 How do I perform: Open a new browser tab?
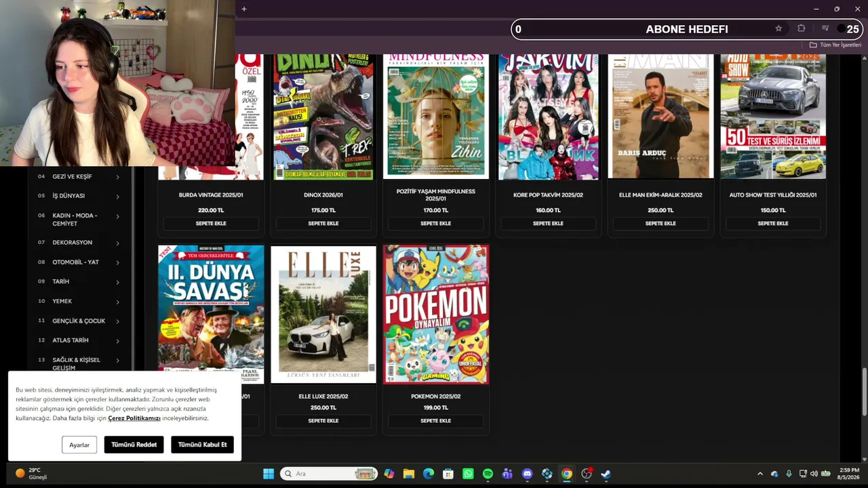point(244,9)
